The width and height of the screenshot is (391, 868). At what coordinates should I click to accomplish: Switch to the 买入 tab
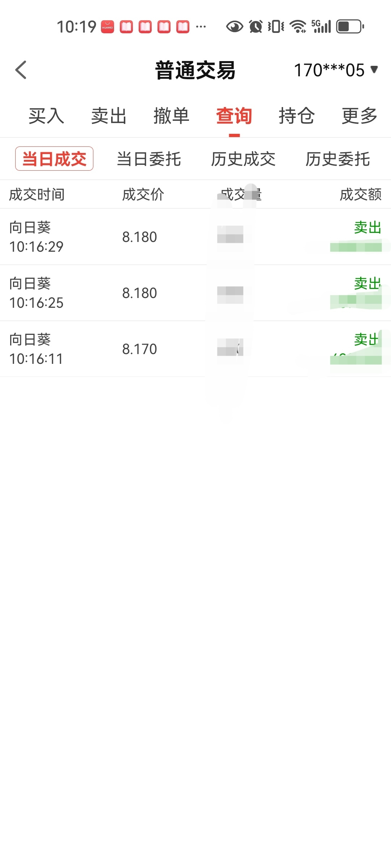(46, 116)
